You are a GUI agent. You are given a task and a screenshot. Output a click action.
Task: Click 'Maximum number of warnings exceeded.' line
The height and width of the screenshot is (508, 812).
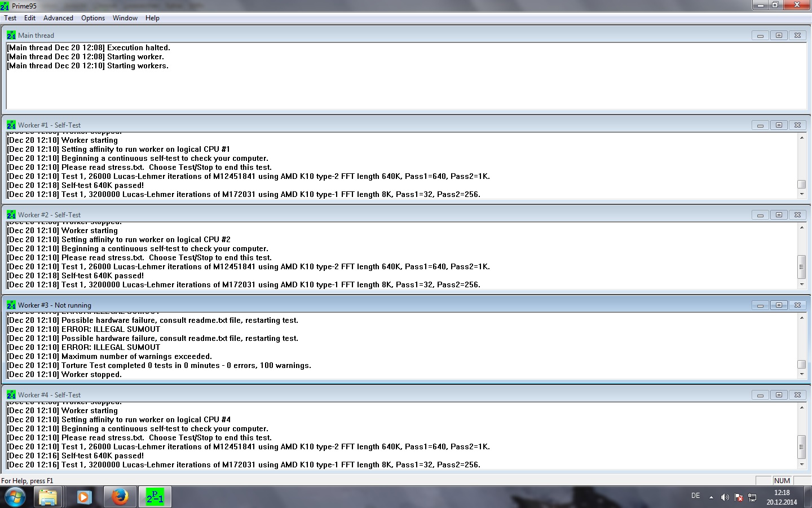click(109, 356)
